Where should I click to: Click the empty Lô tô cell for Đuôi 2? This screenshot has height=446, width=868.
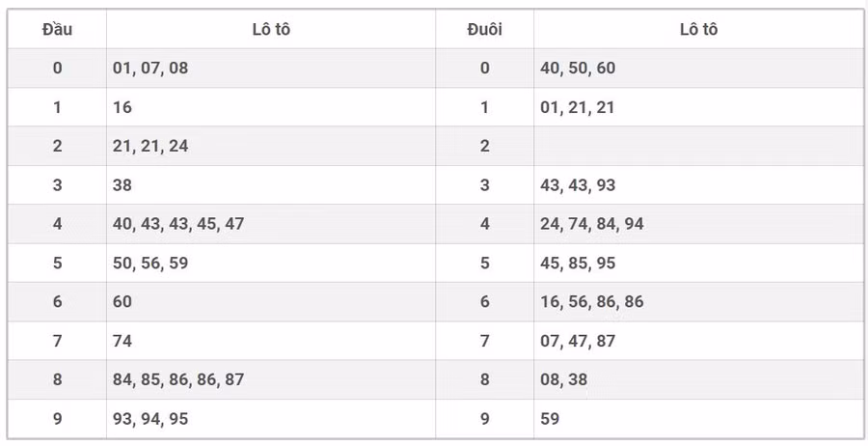698,147
